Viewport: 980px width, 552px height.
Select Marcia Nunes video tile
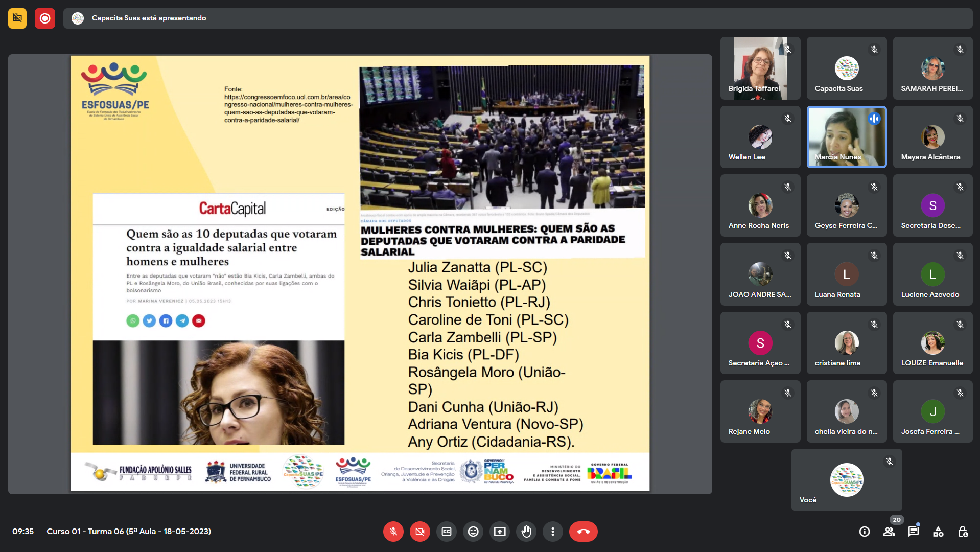pos(846,137)
